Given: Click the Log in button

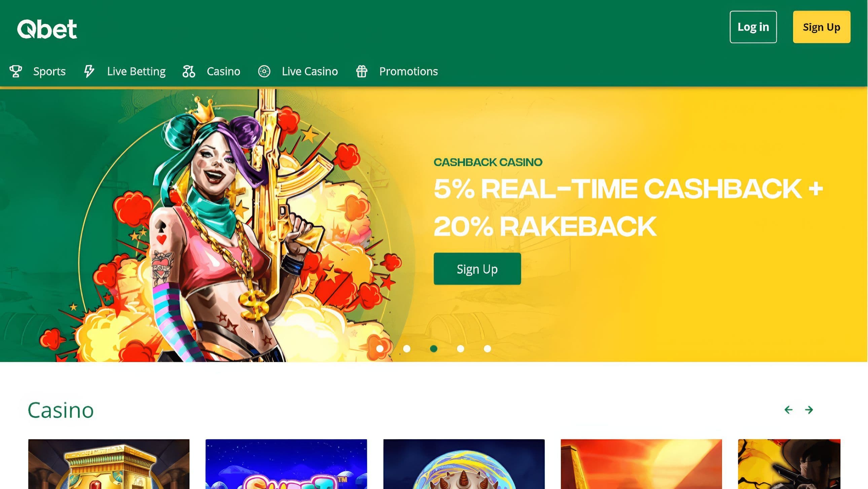Looking at the screenshot, I should coord(753,27).
